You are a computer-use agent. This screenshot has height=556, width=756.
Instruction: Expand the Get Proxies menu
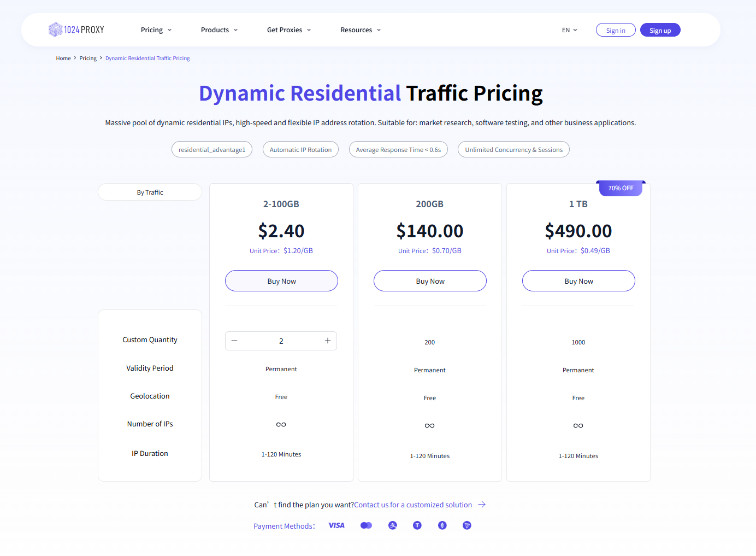pyautogui.click(x=289, y=30)
